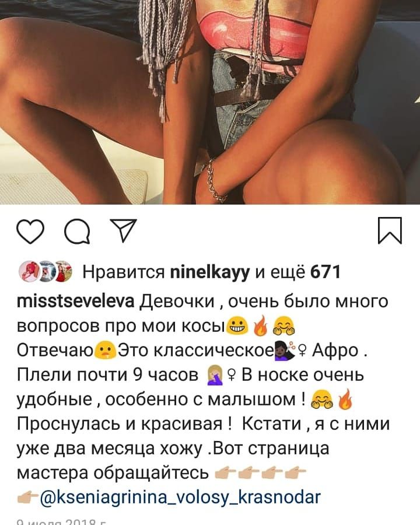Tap the grinning emoji after косы
420x525 pixels.
[237, 325]
